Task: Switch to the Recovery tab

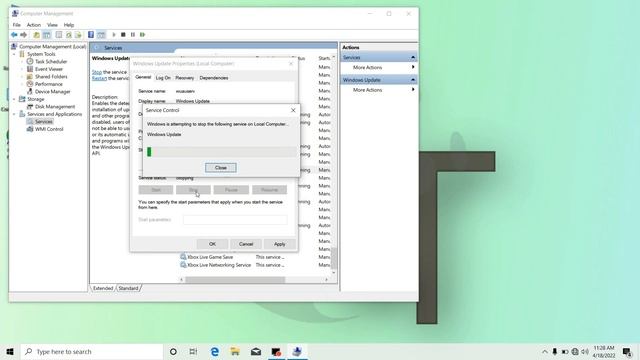Action: click(x=184, y=78)
